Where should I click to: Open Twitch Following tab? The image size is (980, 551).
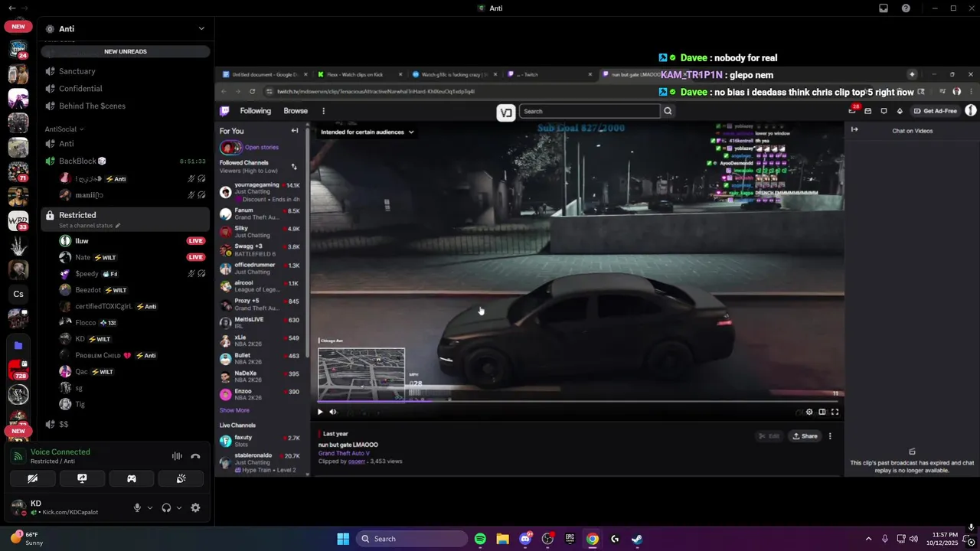tap(255, 111)
